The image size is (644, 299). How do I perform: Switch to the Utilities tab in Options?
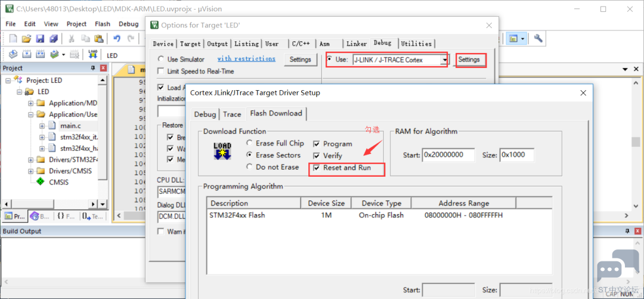pos(416,44)
